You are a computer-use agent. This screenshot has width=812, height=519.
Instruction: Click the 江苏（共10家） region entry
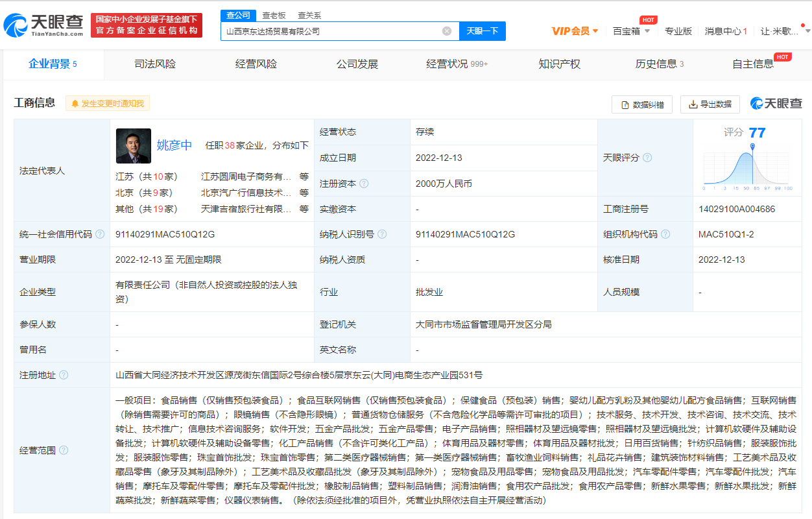point(146,176)
